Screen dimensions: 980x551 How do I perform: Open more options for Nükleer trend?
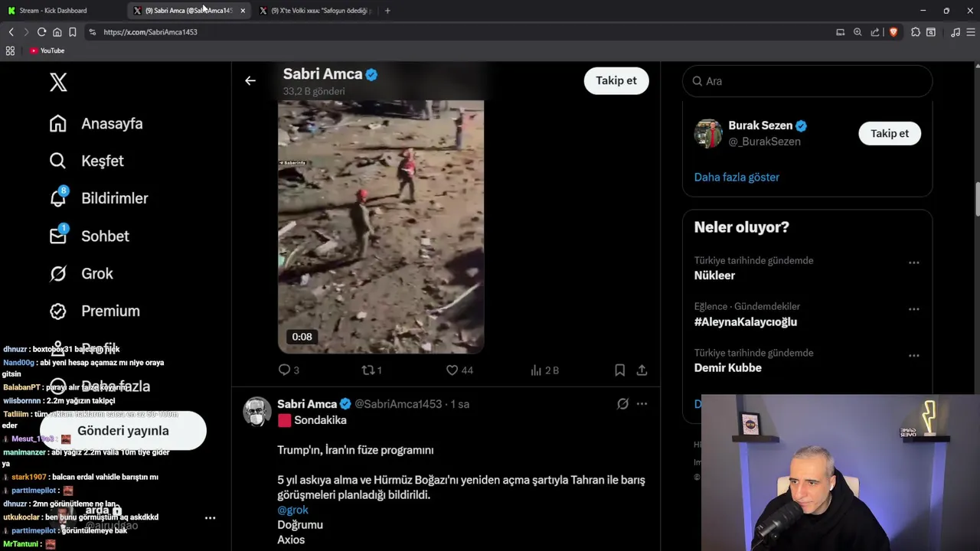coord(913,262)
